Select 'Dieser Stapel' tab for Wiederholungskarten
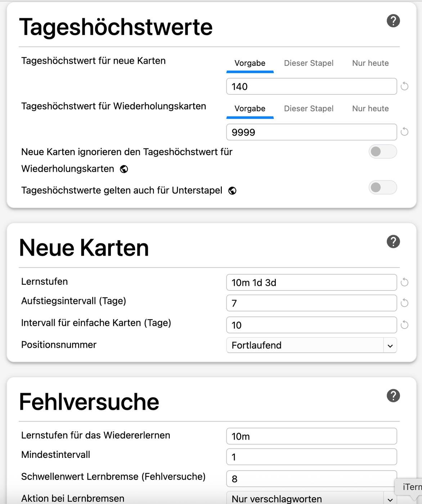422x504 pixels. 309,109
